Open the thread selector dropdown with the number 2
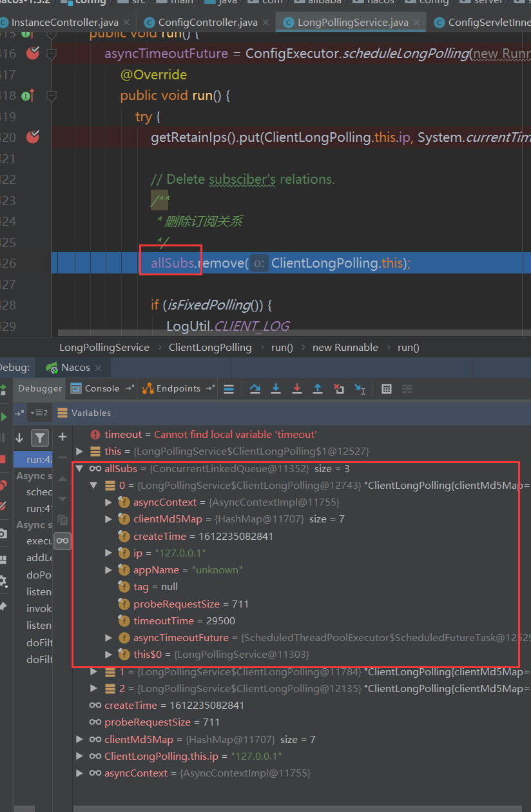Viewport: 531px width, 812px height. click(41, 413)
